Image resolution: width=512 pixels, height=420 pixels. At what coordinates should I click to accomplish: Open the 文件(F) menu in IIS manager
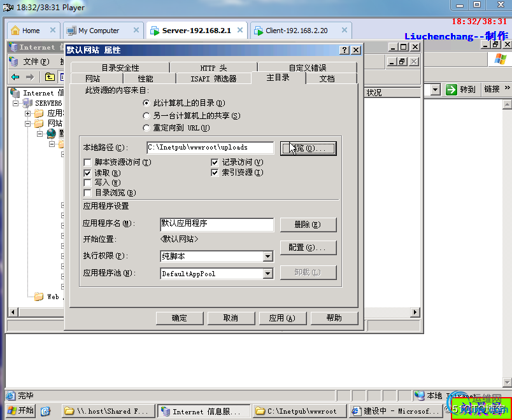(36, 61)
